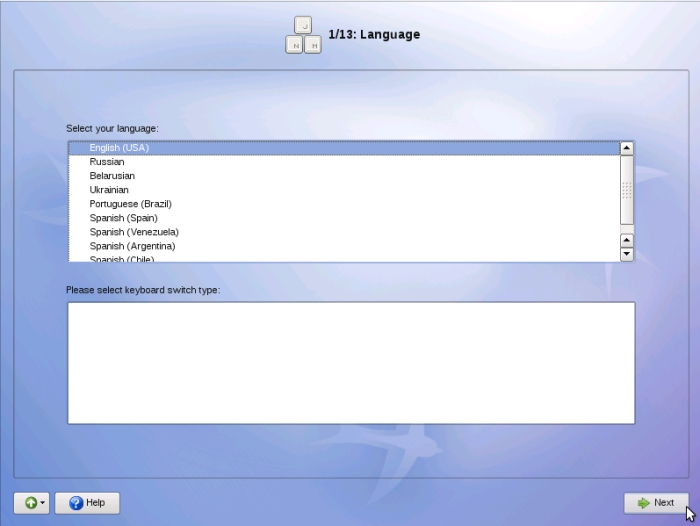Screen dimensions: 700x526
Task: Choose Spanish (Spain) from the list
Action: [x=123, y=218]
